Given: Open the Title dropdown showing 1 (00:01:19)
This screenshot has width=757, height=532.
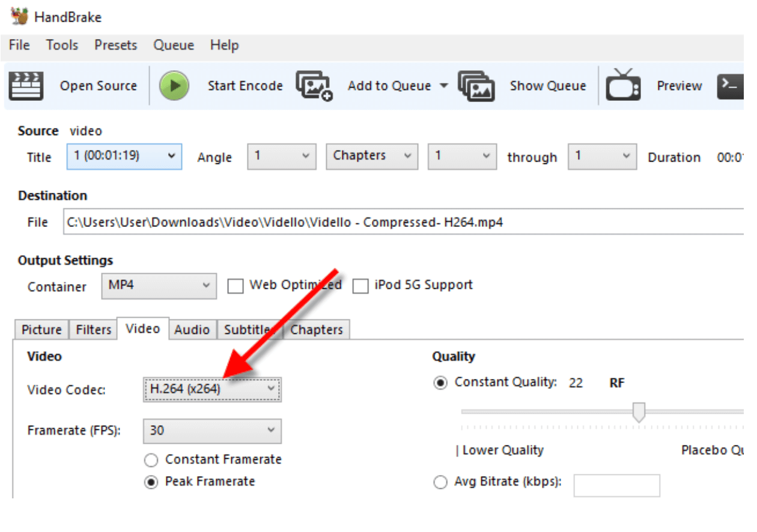Looking at the screenshot, I should pyautogui.click(x=124, y=156).
